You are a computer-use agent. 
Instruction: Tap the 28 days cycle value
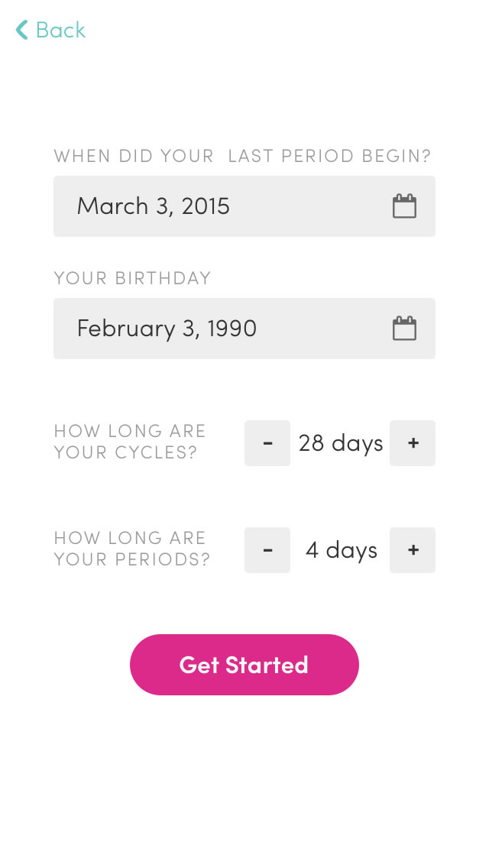[x=341, y=443]
